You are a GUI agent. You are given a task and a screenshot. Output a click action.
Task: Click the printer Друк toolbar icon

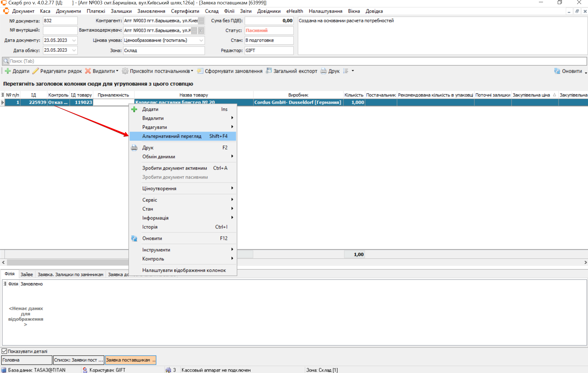[x=323, y=71]
